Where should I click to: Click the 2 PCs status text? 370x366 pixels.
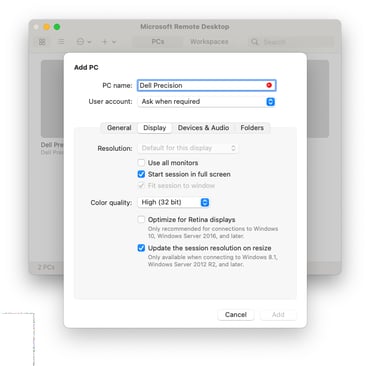pyautogui.click(x=46, y=267)
